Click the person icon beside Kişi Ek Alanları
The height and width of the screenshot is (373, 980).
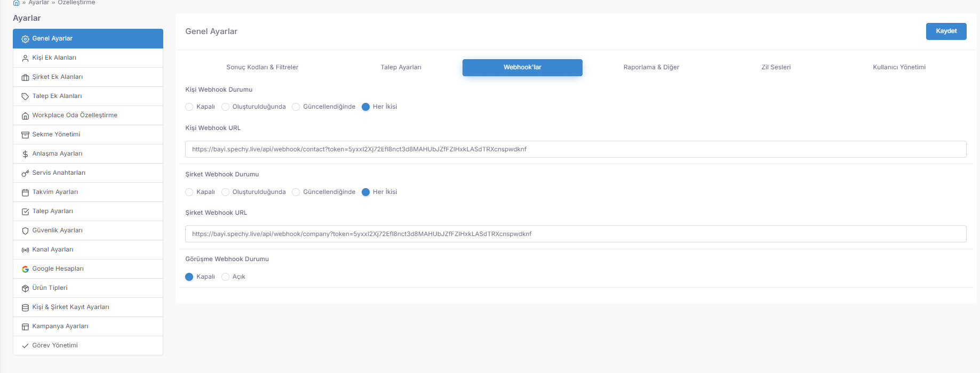tap(25, 58)
